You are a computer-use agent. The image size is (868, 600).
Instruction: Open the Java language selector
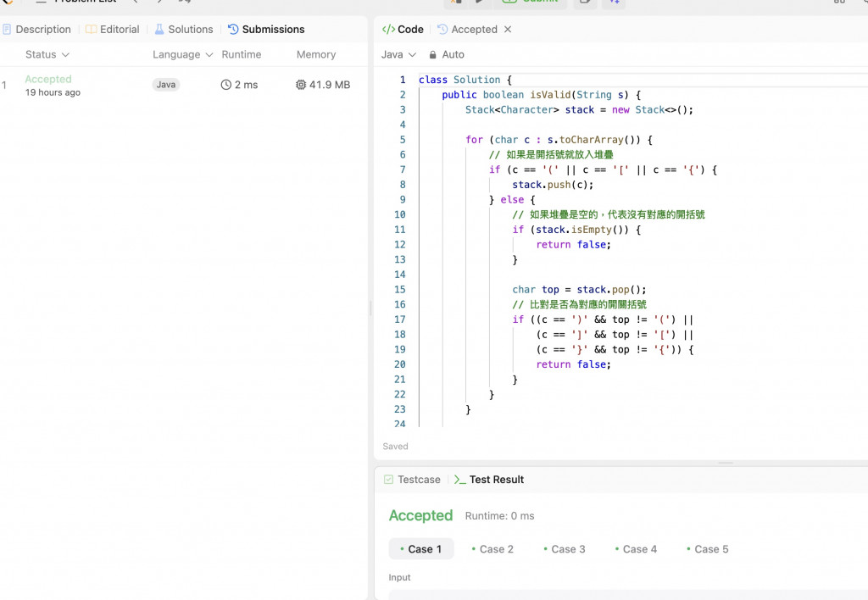pos(398,54)
